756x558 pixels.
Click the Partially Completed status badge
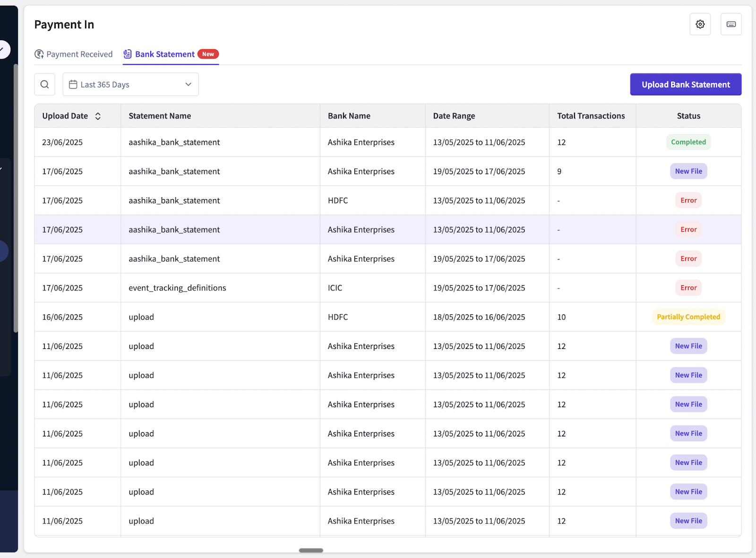(688, 317)
